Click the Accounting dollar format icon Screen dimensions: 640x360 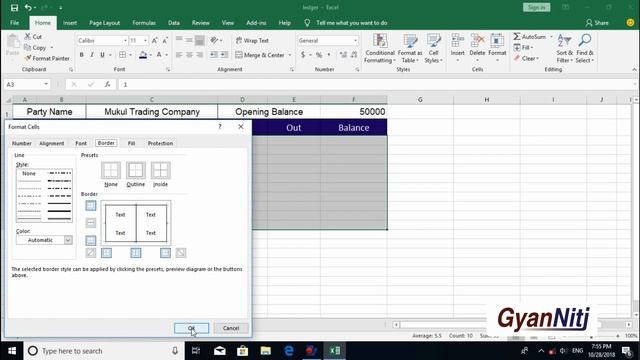click(303, 55)
